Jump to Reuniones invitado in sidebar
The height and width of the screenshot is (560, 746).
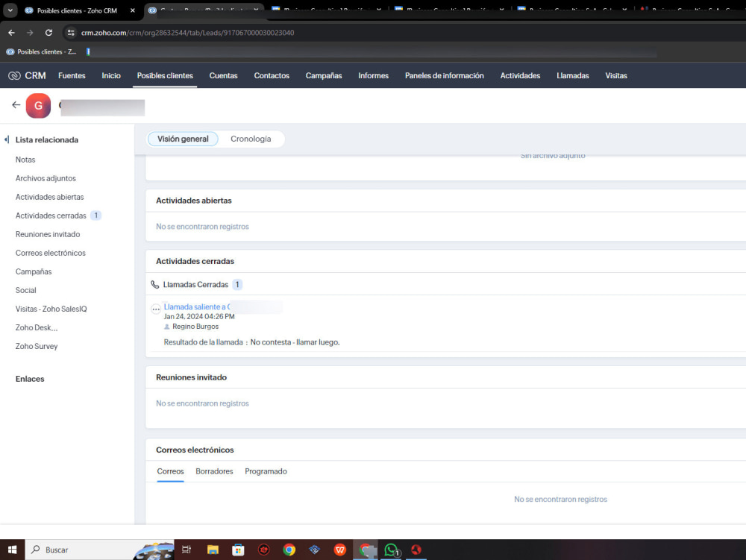pyautogui.click(x=48, y=234)
